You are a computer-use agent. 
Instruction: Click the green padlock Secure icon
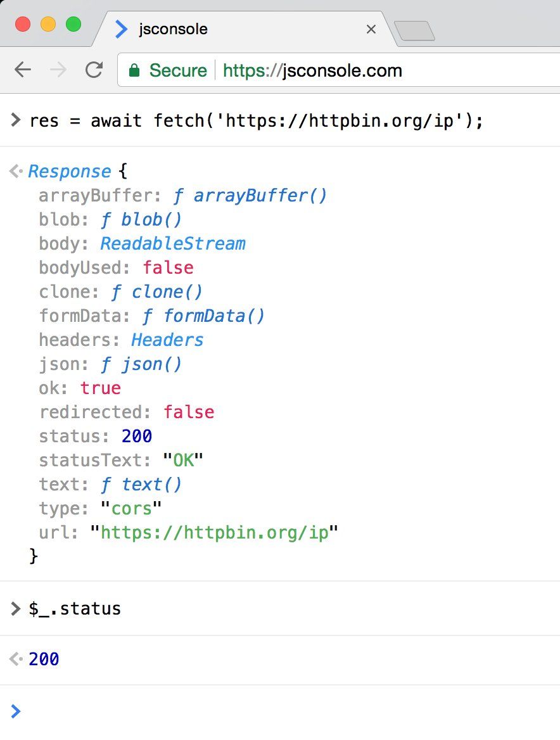134,70
